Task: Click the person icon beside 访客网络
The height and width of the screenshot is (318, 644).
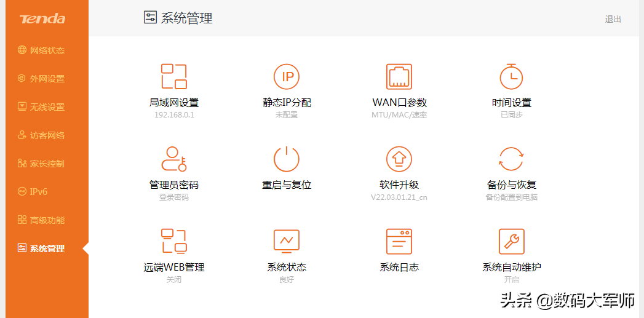Action: point(22,135)
